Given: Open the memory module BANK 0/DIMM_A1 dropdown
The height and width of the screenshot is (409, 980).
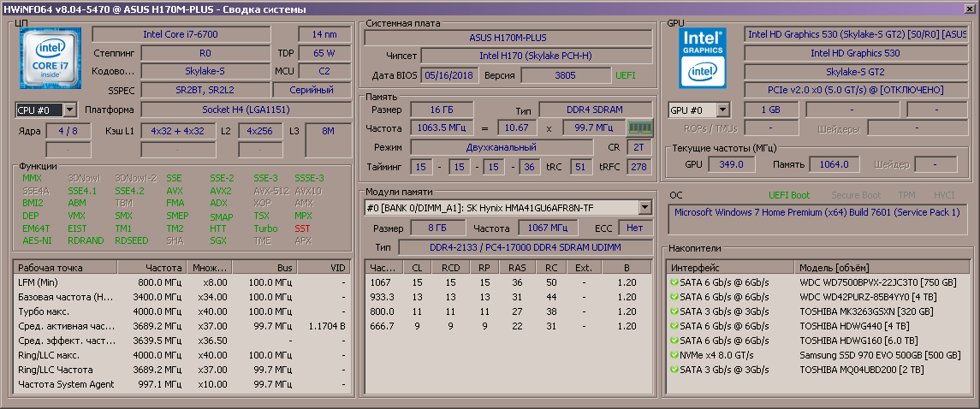Looking at the screenshot, I should pos(644,208).
